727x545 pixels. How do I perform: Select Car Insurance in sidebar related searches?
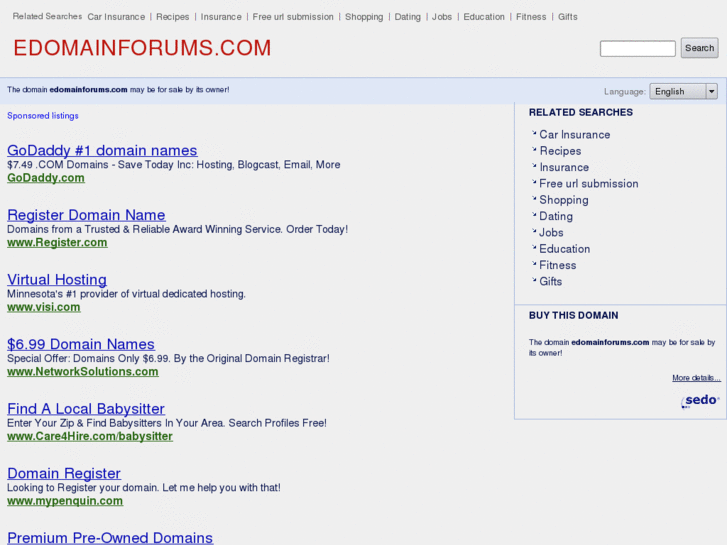click(x=574, y=135)
